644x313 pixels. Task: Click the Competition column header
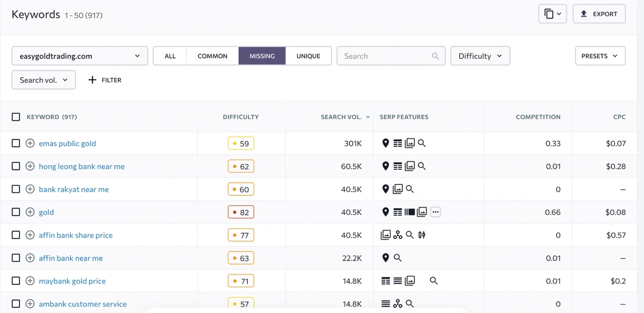pos(538,117)
